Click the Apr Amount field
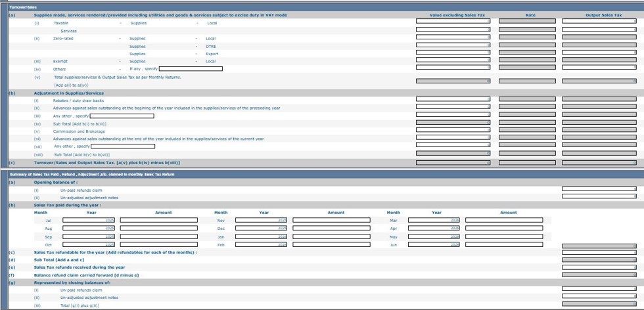Viewport: 644px width, 310px height. [x=504, y=228]
